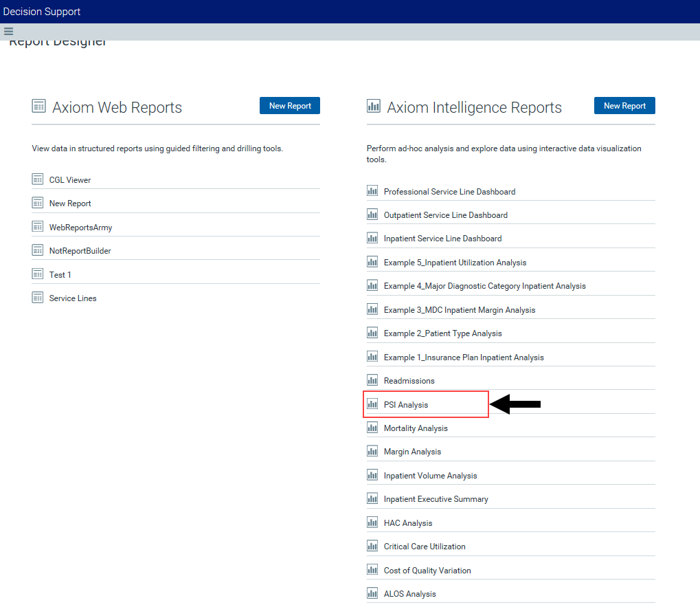Click the Axiom Intelligence Reports New Report button

624,105
